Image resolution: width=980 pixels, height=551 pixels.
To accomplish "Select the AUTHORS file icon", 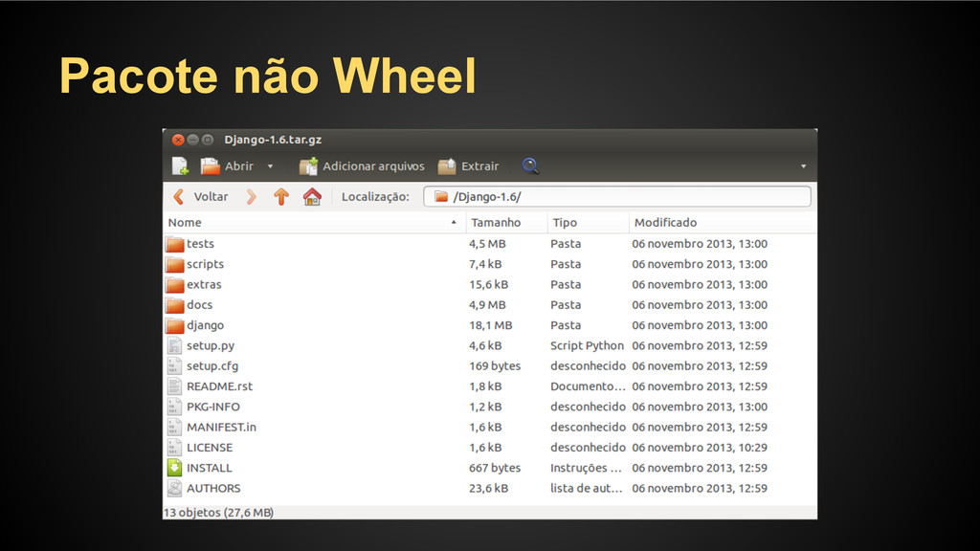I will point(174,489).
